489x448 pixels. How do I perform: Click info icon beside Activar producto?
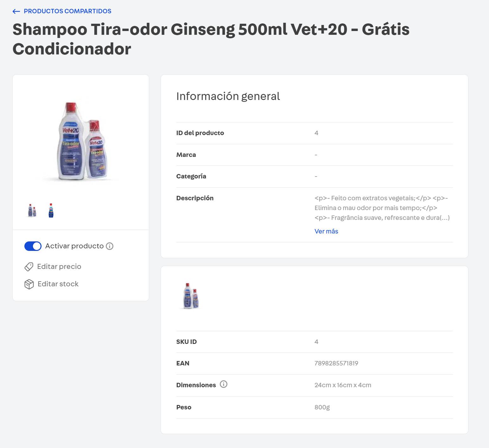[110, 246]
